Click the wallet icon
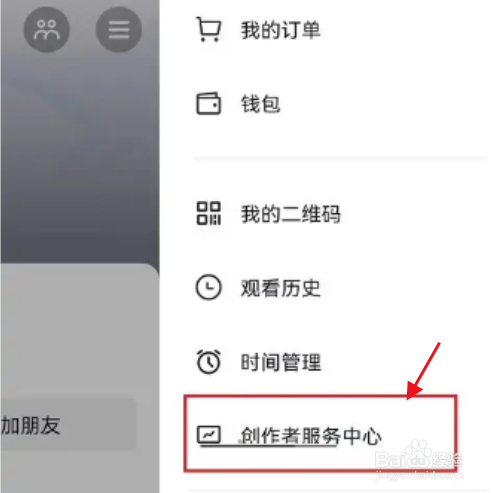 pos(209,104)
